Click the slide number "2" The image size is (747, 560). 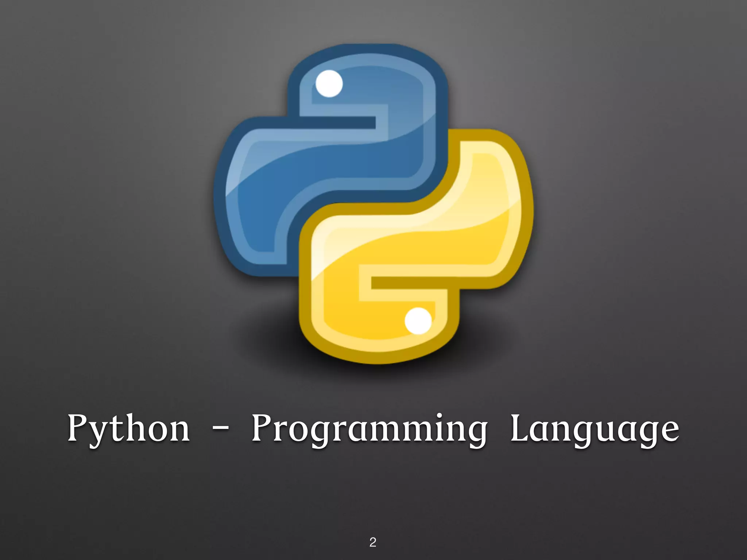[373, 542]
